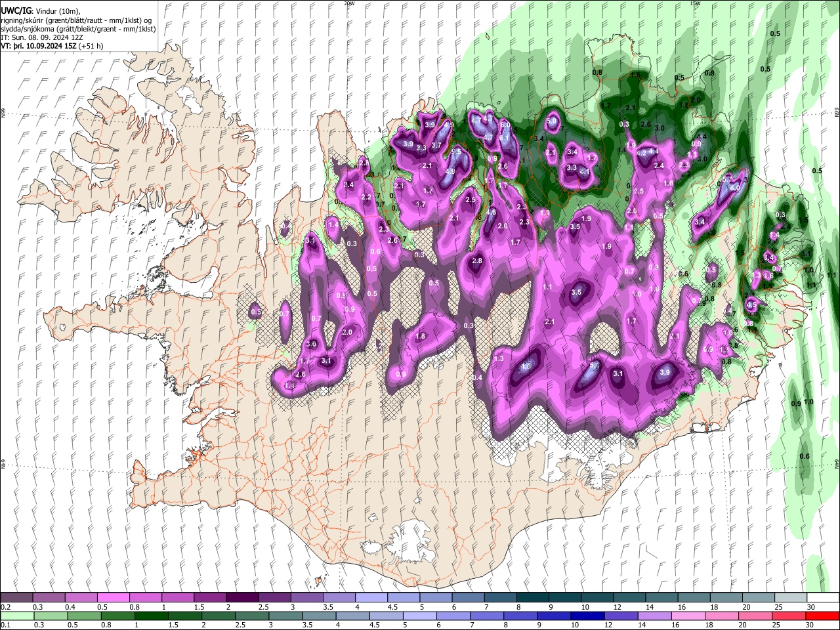
Task: Select the bright red swatch labeled 30 in rain legend
Action: click(x=822, y=616)
